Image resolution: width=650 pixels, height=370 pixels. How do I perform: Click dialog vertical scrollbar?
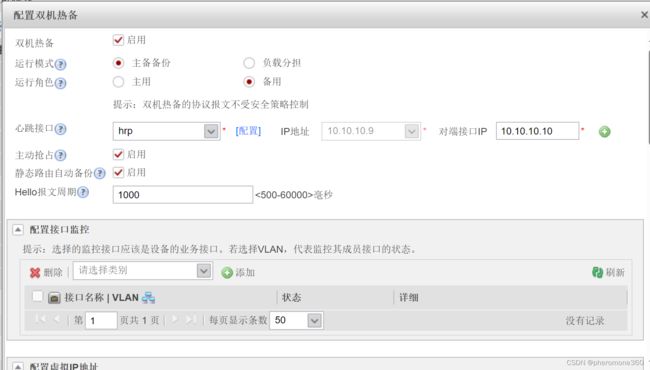pos(648,97)
